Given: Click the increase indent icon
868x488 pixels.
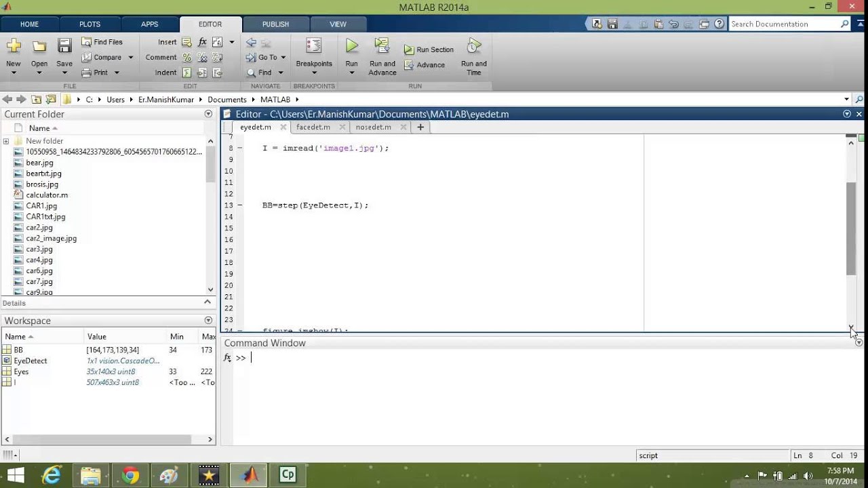Looking at the screenshot, I should [202, 73].
